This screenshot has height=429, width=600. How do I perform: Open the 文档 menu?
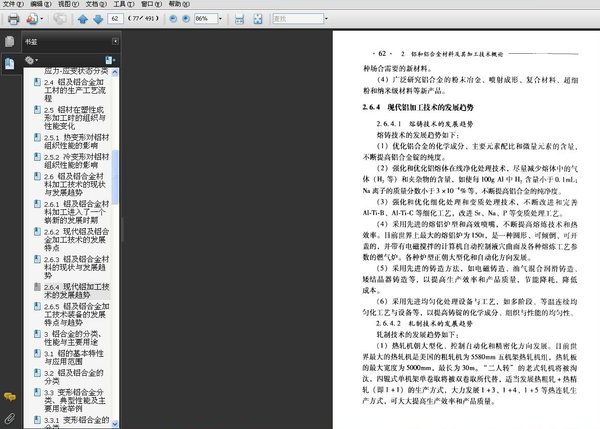click(96, 4)
